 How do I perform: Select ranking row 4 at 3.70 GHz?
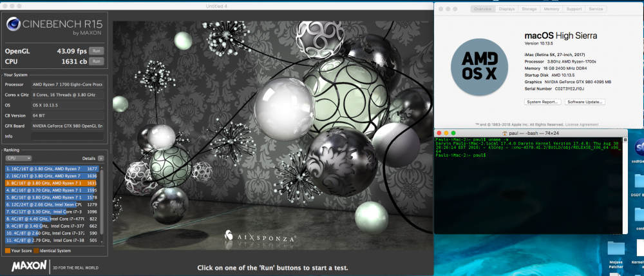coord(52,190)
